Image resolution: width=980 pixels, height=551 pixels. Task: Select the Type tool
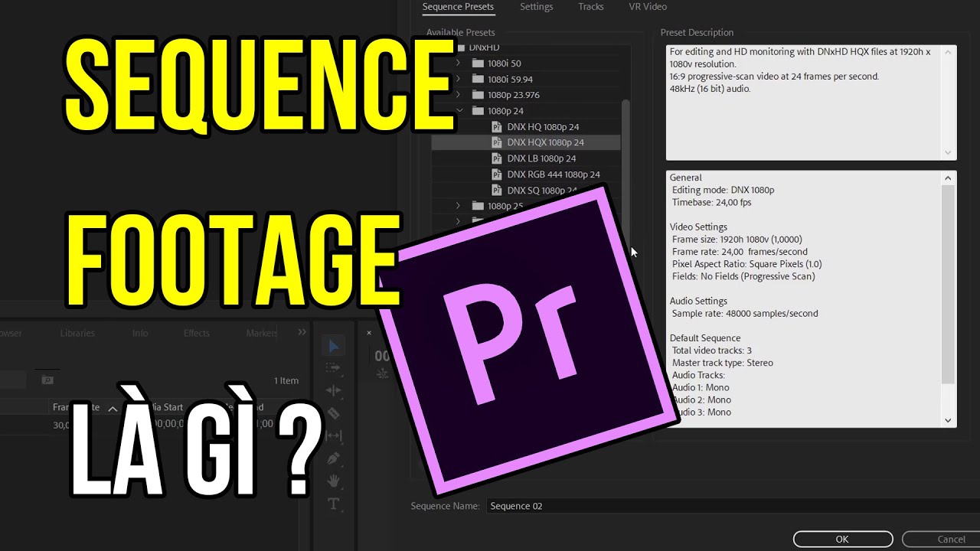(333, 504)
